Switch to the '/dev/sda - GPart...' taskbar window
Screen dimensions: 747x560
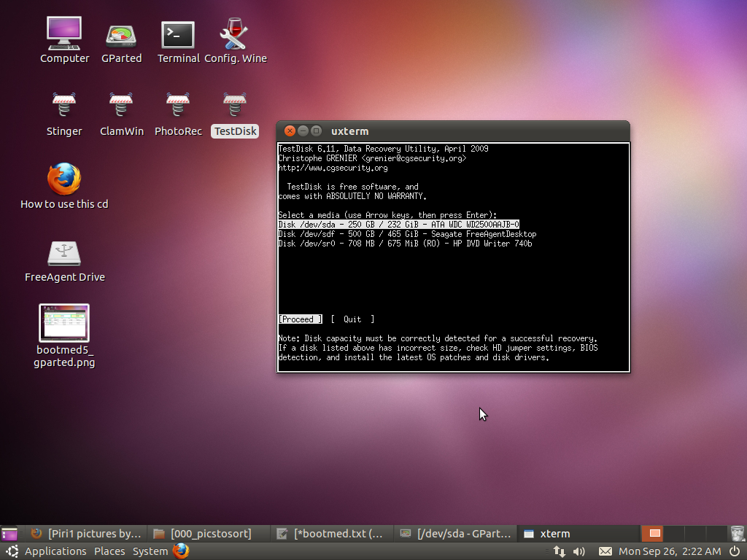pos(454,534)
